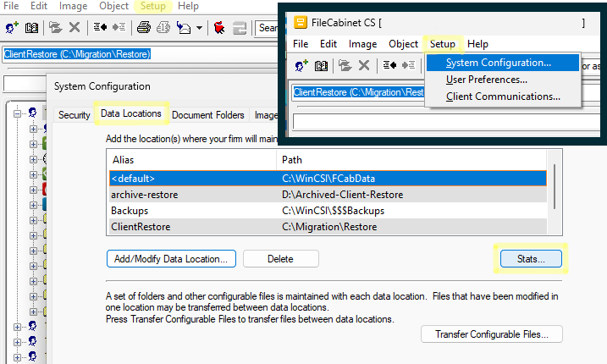The image size is (607, 364).
Task: Select the Backups alias row
Action: click(328, 211)
